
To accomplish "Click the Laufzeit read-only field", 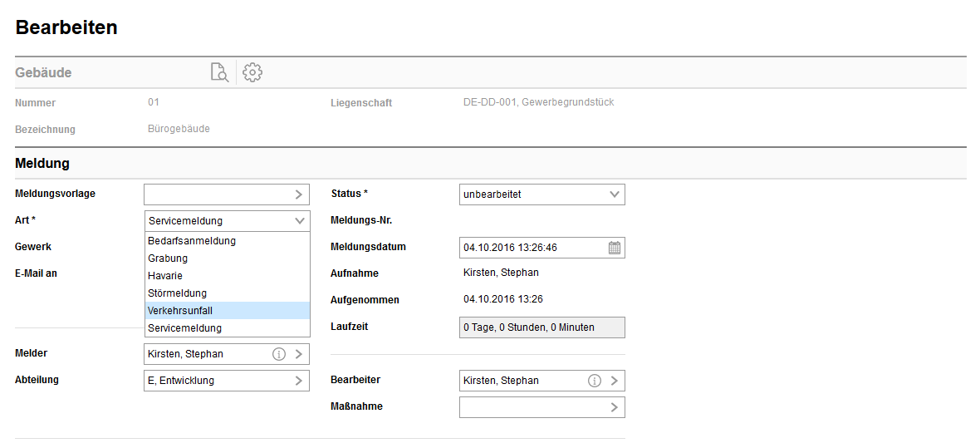I will (541, 327).
